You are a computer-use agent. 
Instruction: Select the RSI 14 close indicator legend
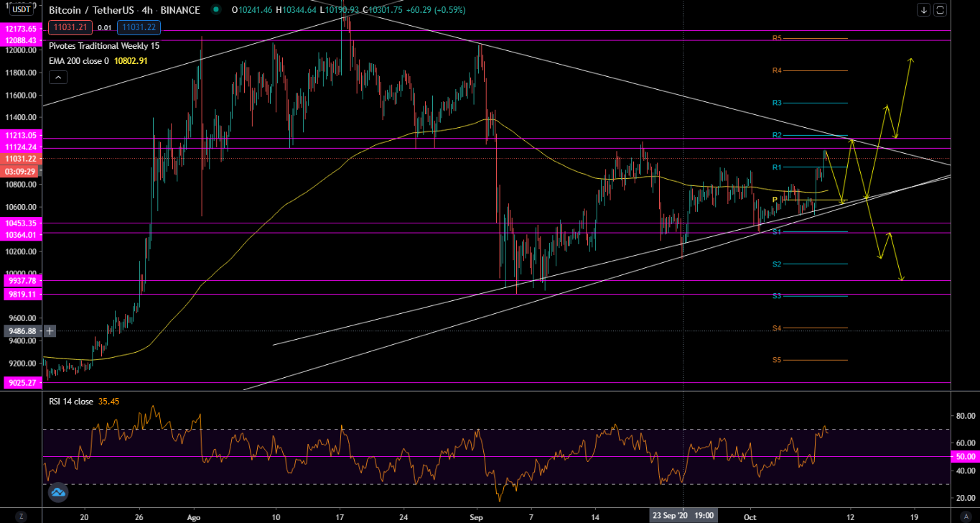71,402
